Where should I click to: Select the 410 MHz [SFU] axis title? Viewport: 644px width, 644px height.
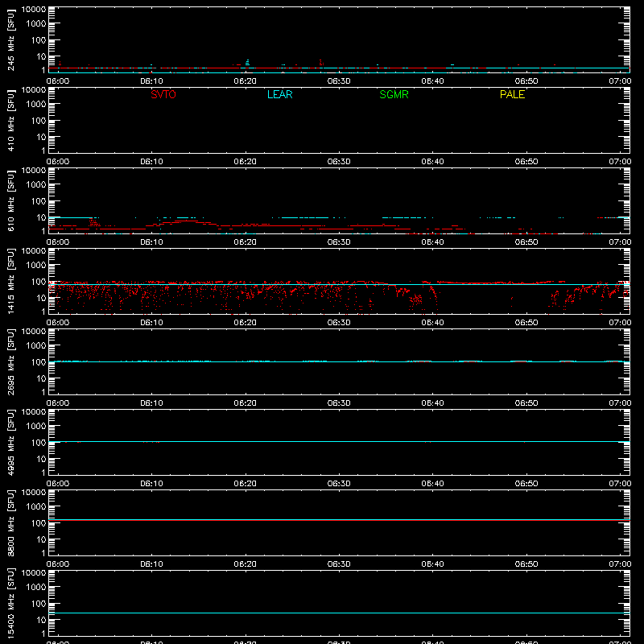tap(11, 120)
